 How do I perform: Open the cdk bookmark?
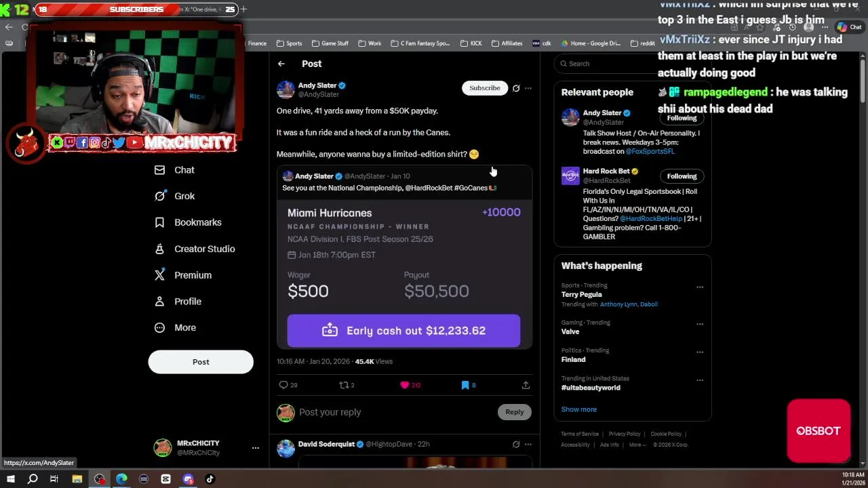tap(542, 43)
